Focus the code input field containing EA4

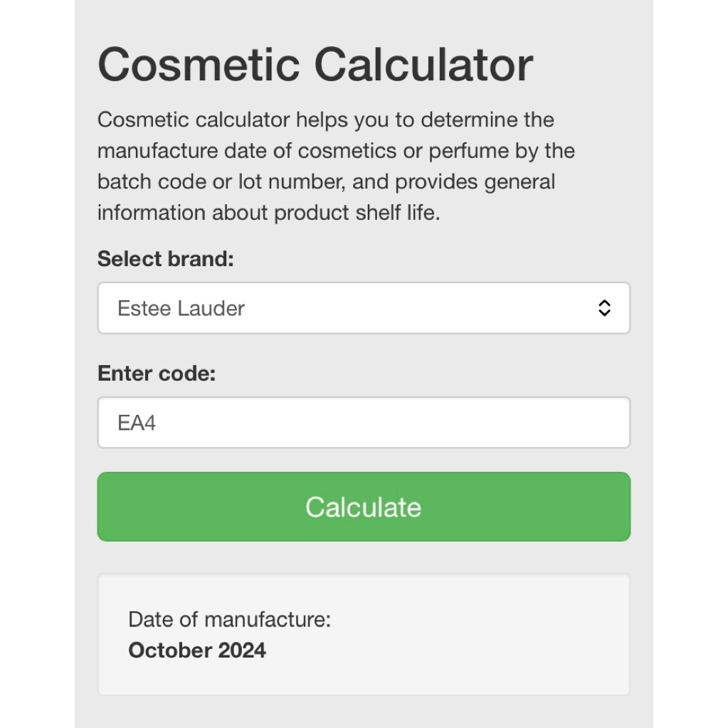pyautogui.click(x=364, y=423)
